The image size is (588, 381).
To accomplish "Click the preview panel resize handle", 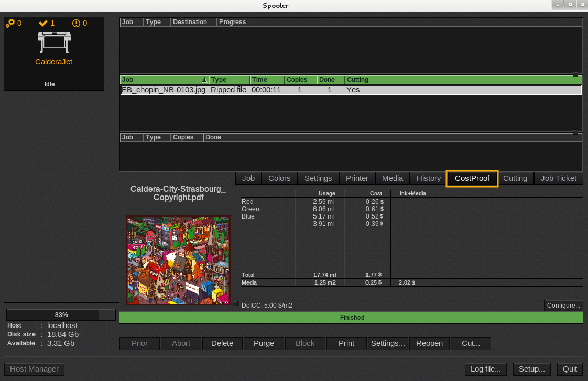I will click(235, 303).
